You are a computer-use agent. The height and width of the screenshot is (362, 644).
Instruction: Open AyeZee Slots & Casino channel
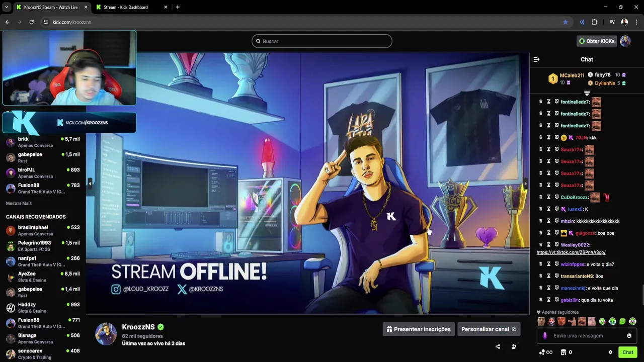[43, 277]
